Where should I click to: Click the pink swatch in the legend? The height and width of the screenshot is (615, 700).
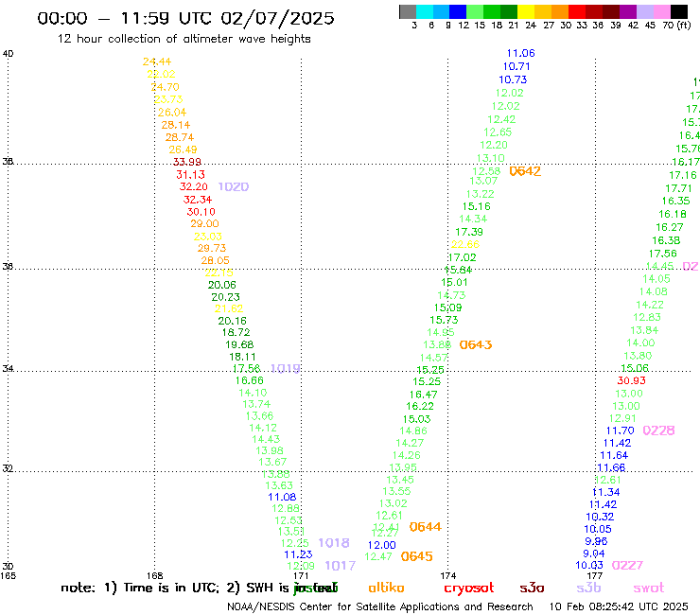[661, 11]
